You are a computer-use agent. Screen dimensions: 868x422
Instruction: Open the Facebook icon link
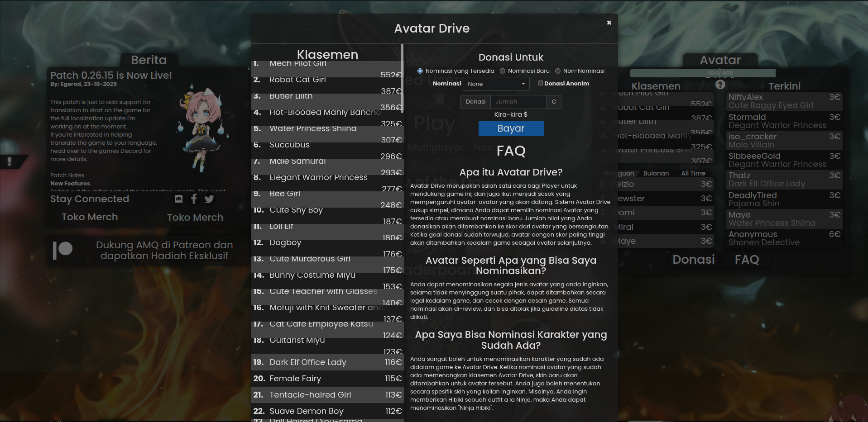194,199
